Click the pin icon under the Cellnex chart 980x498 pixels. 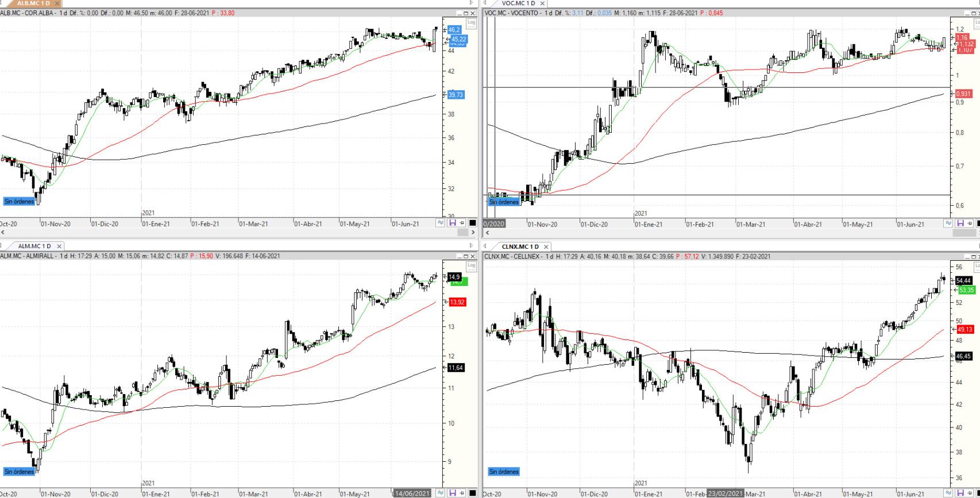point(970,493)
